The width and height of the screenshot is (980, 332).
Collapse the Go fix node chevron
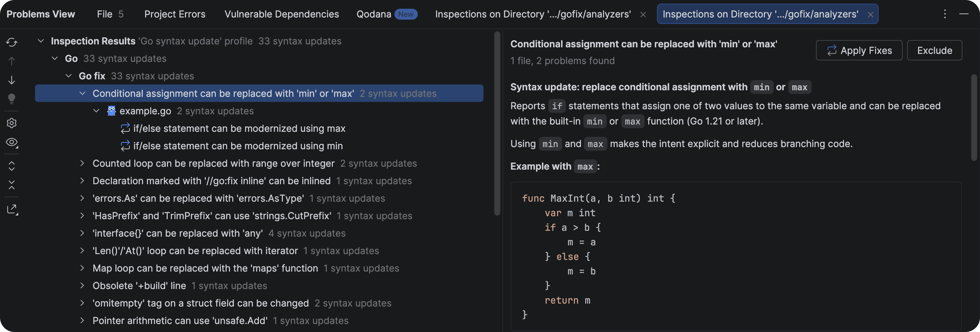point(69,76)
